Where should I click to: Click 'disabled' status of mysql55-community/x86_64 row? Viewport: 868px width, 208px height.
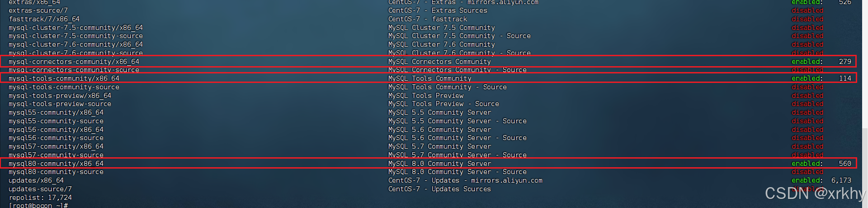[x=807, y=112]
